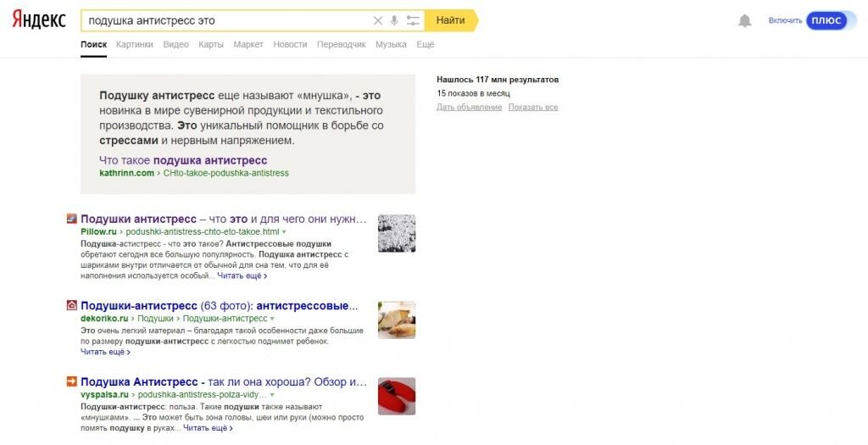Open podushki-antistress-chto-eto-takoe.html path link

tap(203, 232)
